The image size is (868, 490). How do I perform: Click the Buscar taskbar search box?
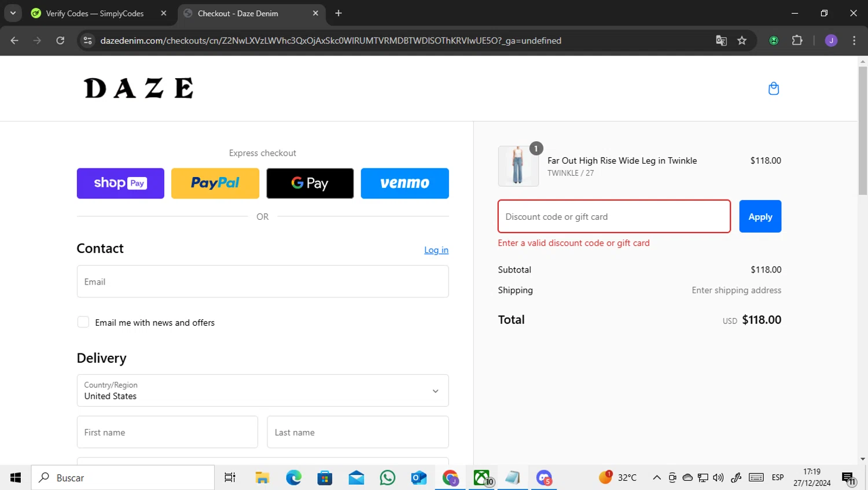tap(123, 477)
